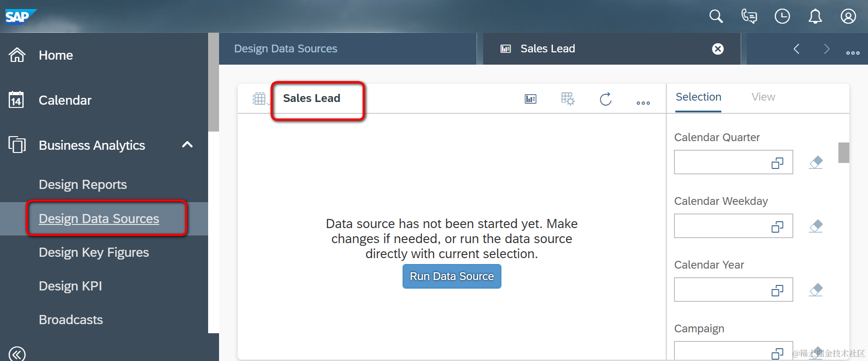Collapse the Business Analytics section
Viewport: 868px width, 361px height.
(187, 145)
